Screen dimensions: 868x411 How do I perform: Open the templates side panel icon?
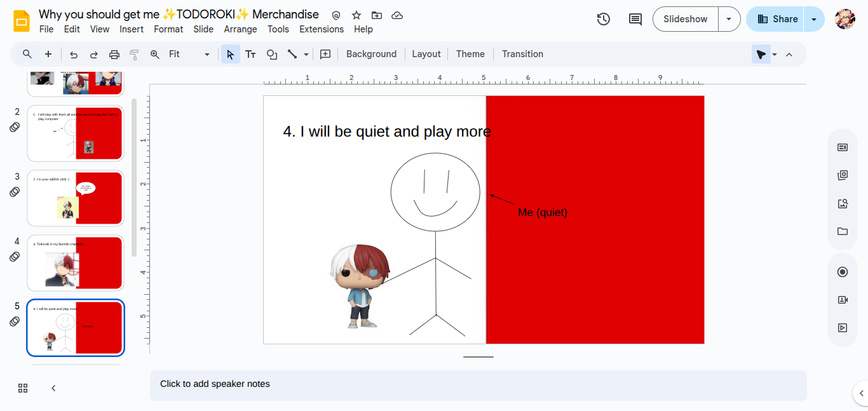(x=843, y=175)
